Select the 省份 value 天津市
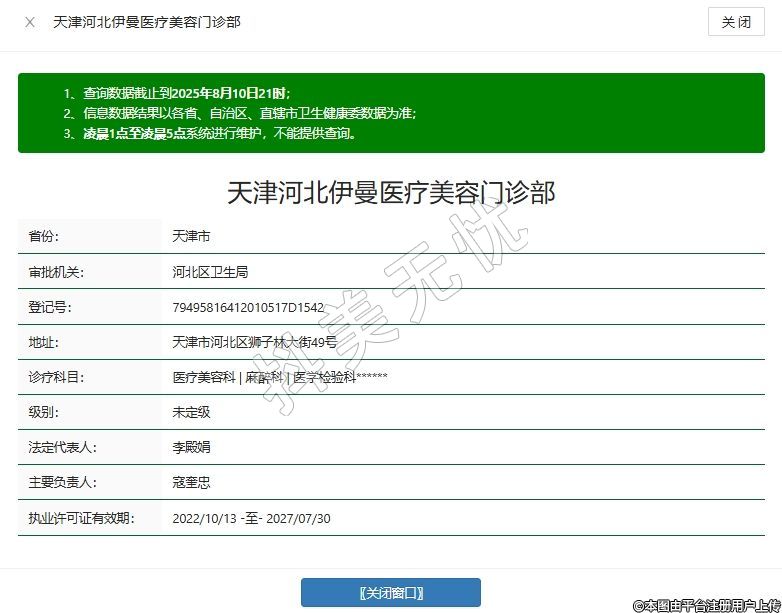Screen dimensions: 782x613 [x=191, y=237]
